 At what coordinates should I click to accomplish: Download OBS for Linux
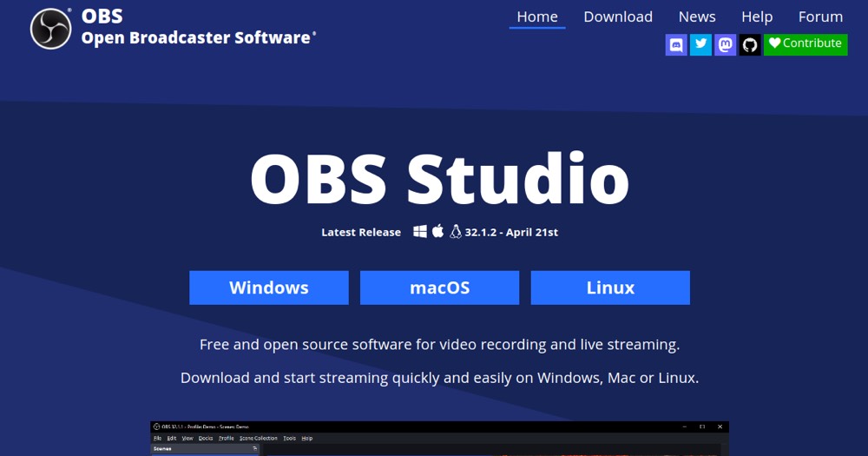[610, 287]
